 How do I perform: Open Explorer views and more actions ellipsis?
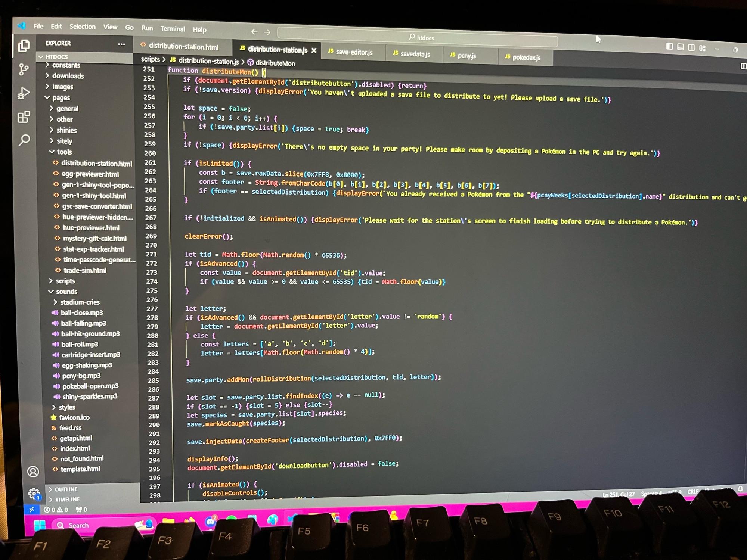pos(121,44)
